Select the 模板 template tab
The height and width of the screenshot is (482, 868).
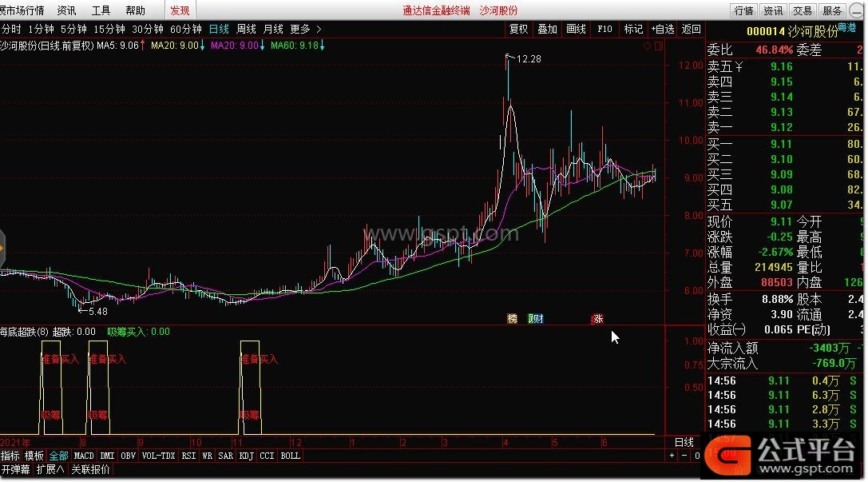[34, 456]
